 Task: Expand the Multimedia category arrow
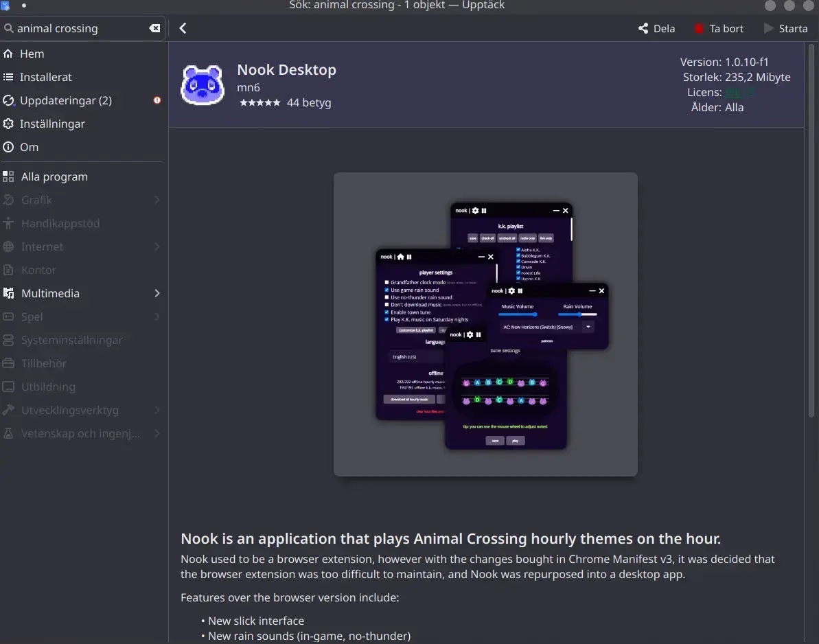(x=157, y=293)
